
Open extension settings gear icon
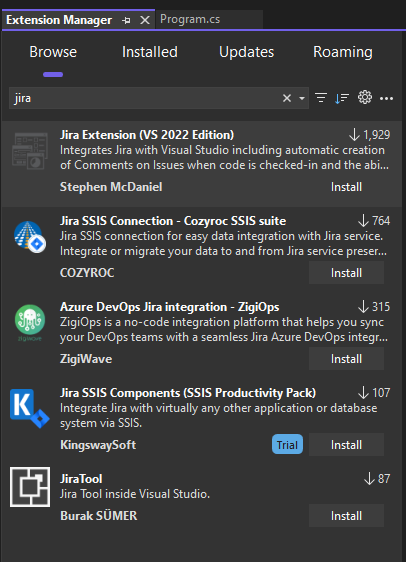pyautogui.click(x=365, y=97)
